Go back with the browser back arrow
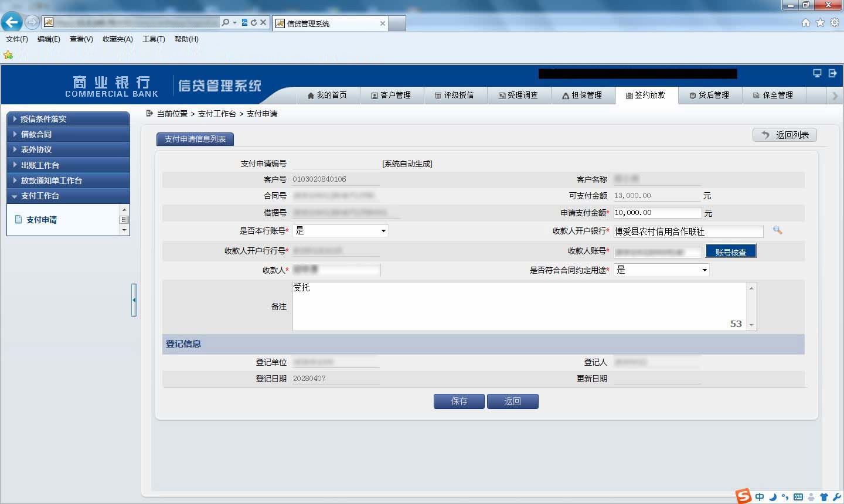The height and width of the screenshot is (504, 844). (x=11, y=22)
